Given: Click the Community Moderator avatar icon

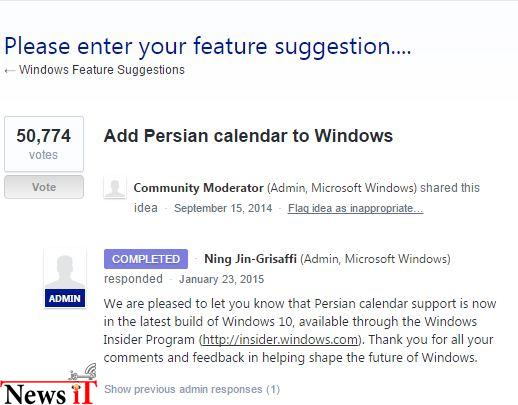Looking at the screenshot, I should [115, 188].
